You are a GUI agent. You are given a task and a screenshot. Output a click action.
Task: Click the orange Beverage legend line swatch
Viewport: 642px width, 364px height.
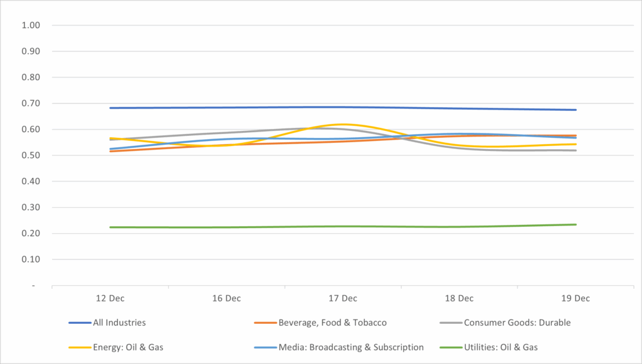tap(265, 323)
